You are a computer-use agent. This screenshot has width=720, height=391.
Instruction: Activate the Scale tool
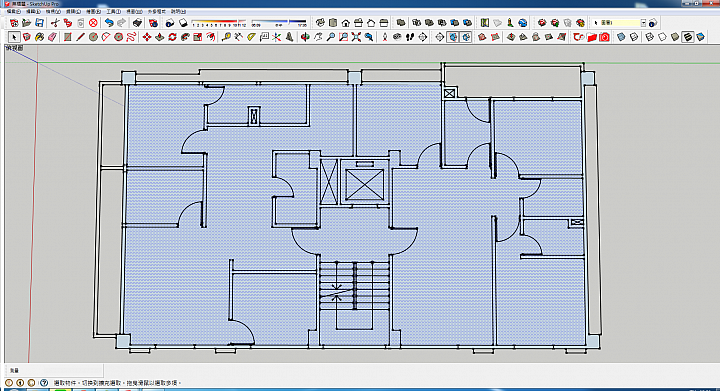(x=198, y=37)
